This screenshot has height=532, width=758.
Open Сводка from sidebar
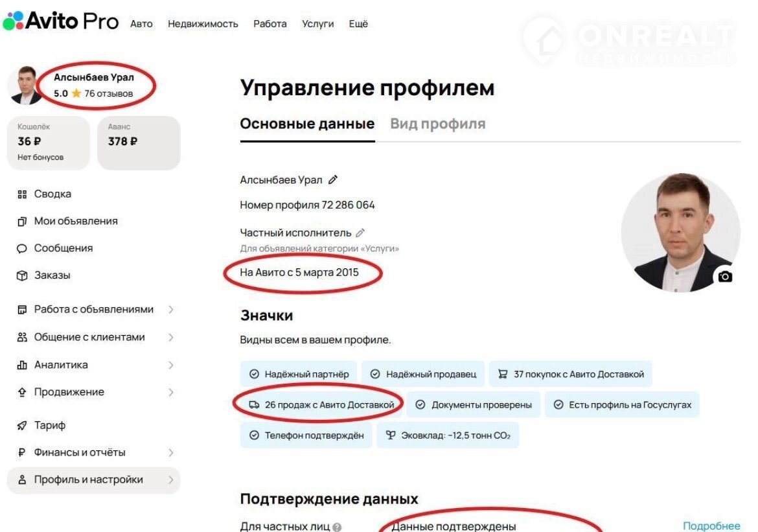pyautogui.click(x=52, y=194)
